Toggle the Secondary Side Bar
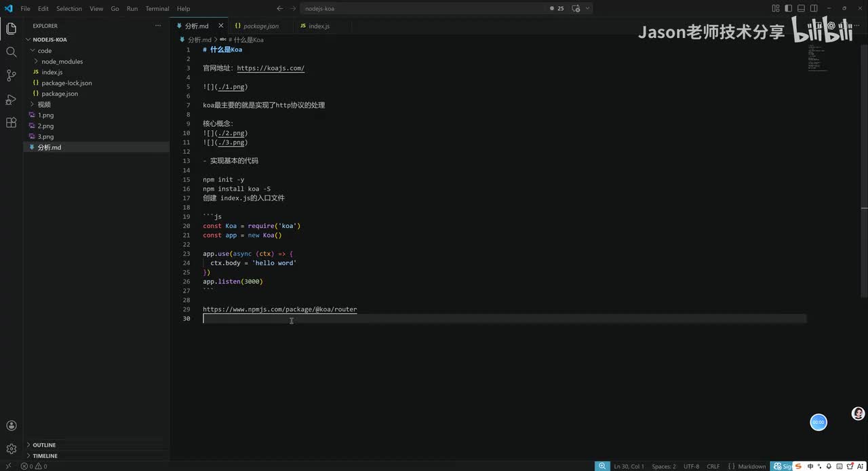Viewport: 868px width, 471px height. click(x=814, y=8)
